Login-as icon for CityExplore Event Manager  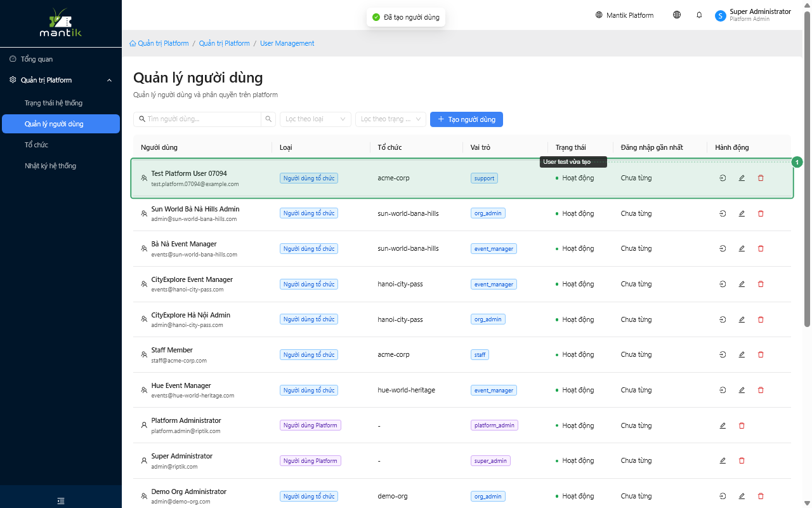coord(723,284)
